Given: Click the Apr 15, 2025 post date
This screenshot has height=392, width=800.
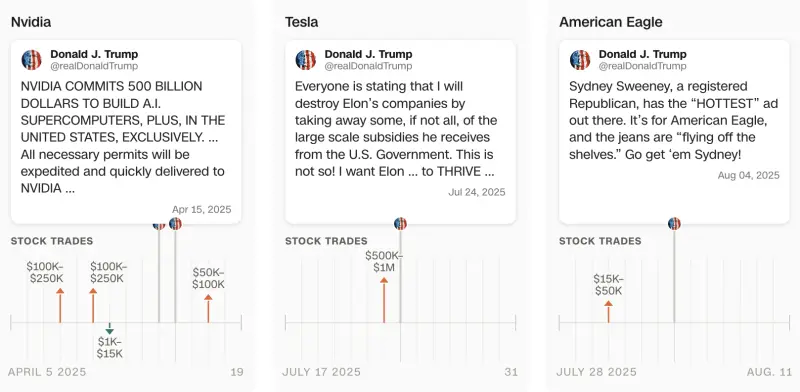Looking at the screenshot, I should click(x=202, y=209).
